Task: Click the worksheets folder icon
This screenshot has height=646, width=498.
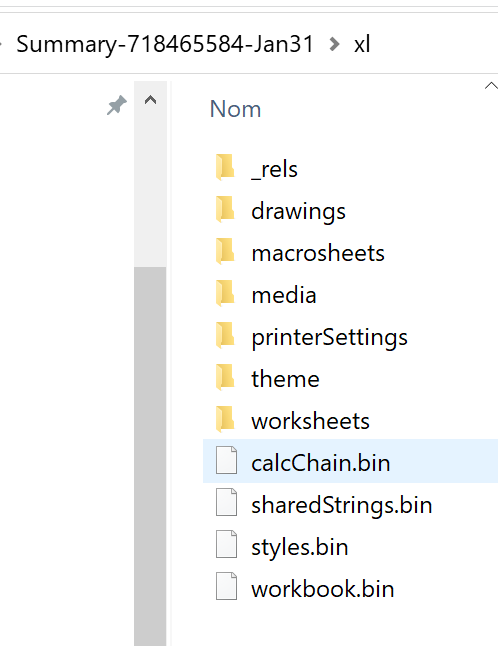Action: [x=225, y=419]
